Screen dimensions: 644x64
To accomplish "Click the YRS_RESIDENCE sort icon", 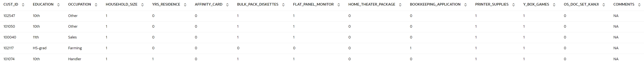I will point(185,5).
